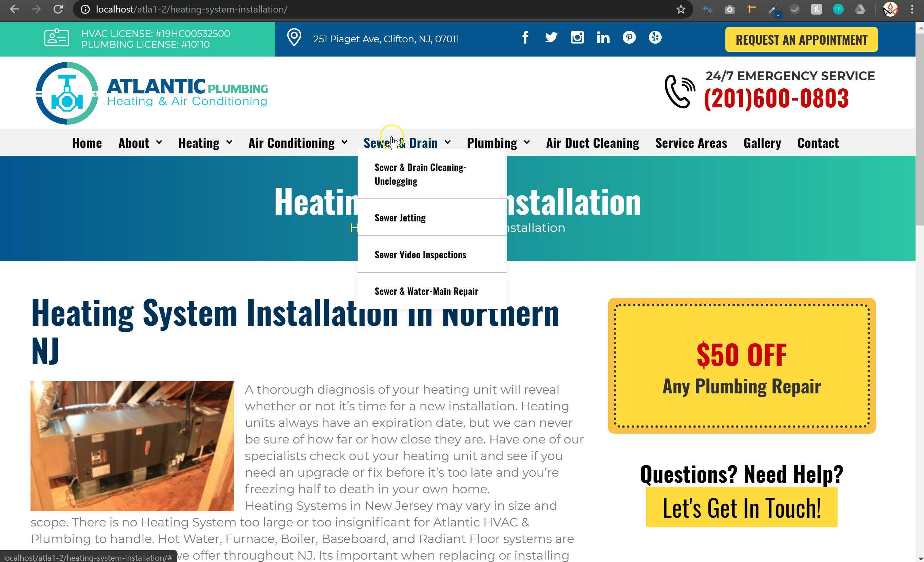Open the Pinterest social icon
The image size is (924, 562).
coord(629,38)
